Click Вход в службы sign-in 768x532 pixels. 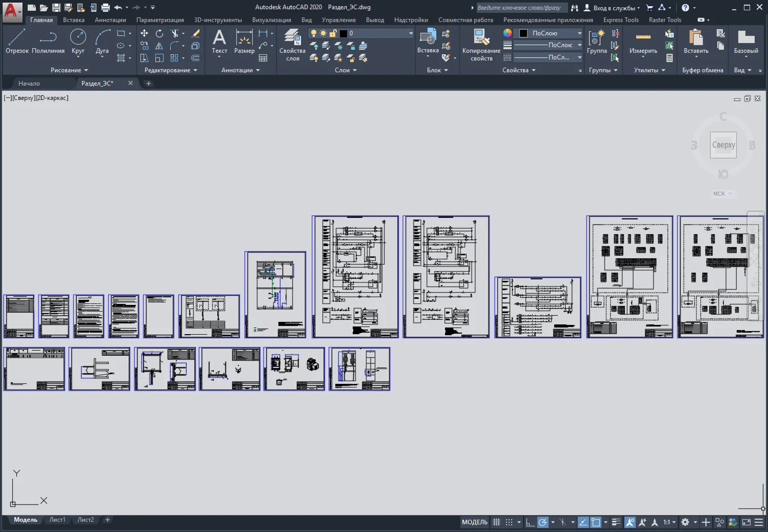click(612, 8)
